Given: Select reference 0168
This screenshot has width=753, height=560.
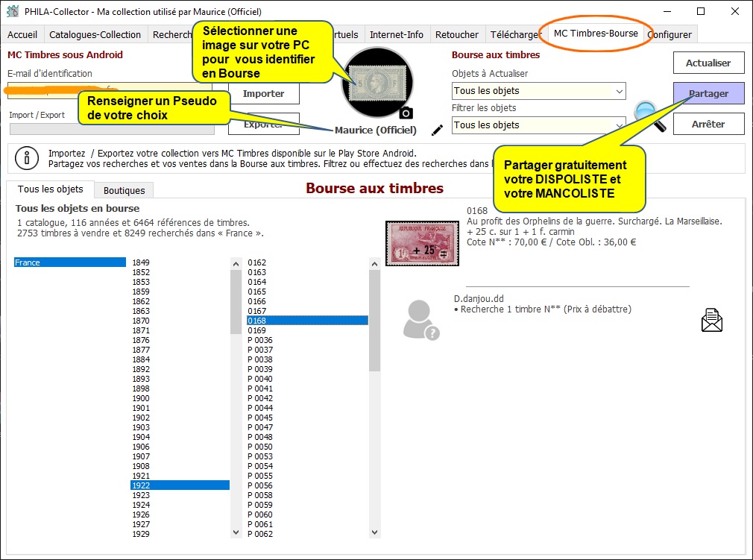Looking at the screenshot, I should (x=307, y=321).
